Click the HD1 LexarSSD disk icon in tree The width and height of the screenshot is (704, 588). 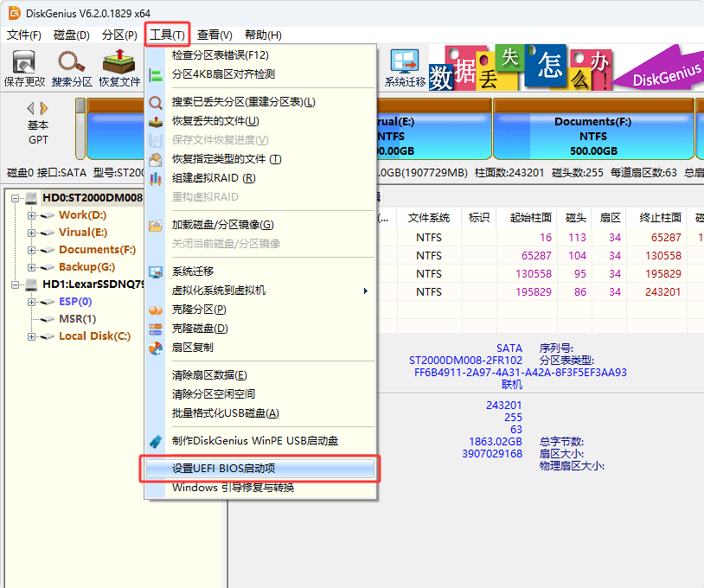pyautogui.click(x=31, y=284)
